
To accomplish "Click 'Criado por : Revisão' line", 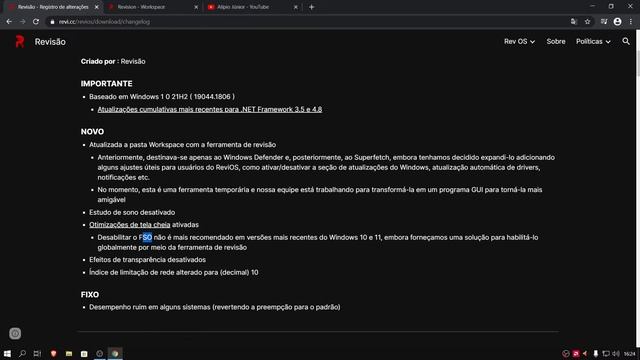I will (113, 61).
